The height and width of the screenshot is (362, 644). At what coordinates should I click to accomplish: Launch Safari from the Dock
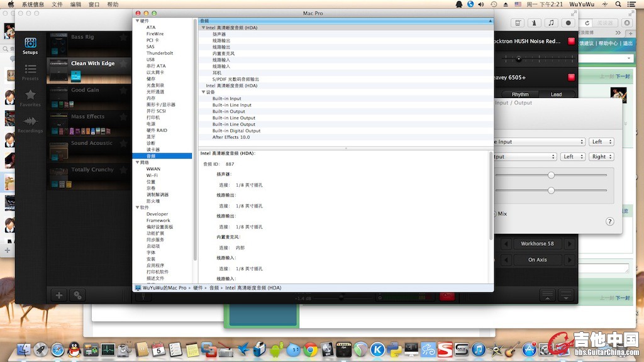[57, 349]
